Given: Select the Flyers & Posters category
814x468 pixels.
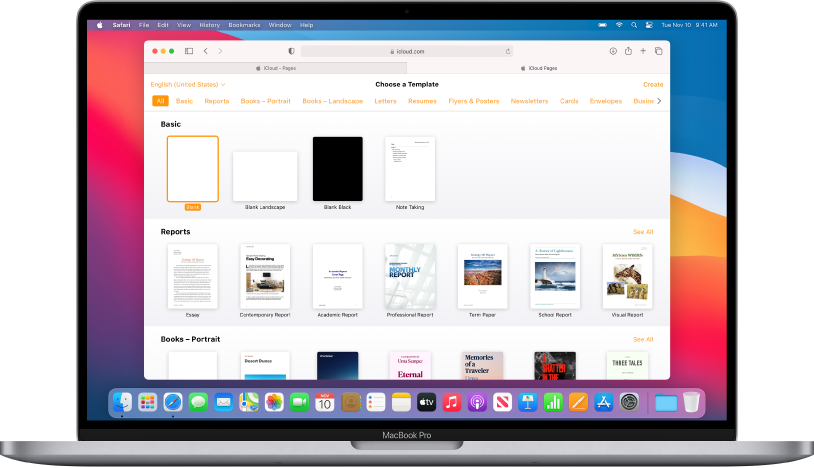Looking at the screenshot, I should coord(473,101).
